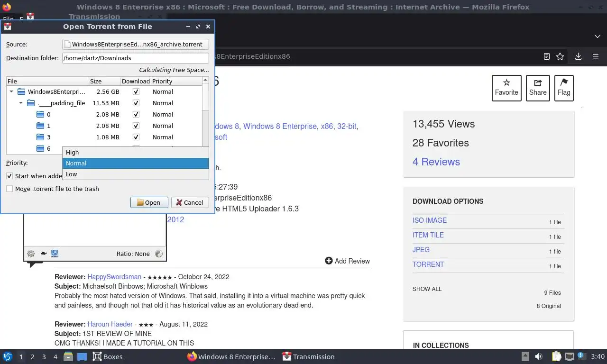Click the Favorite star button
The width and height of the screenshot is (607, 364).
pyautogui.click(x=506, y=88)
